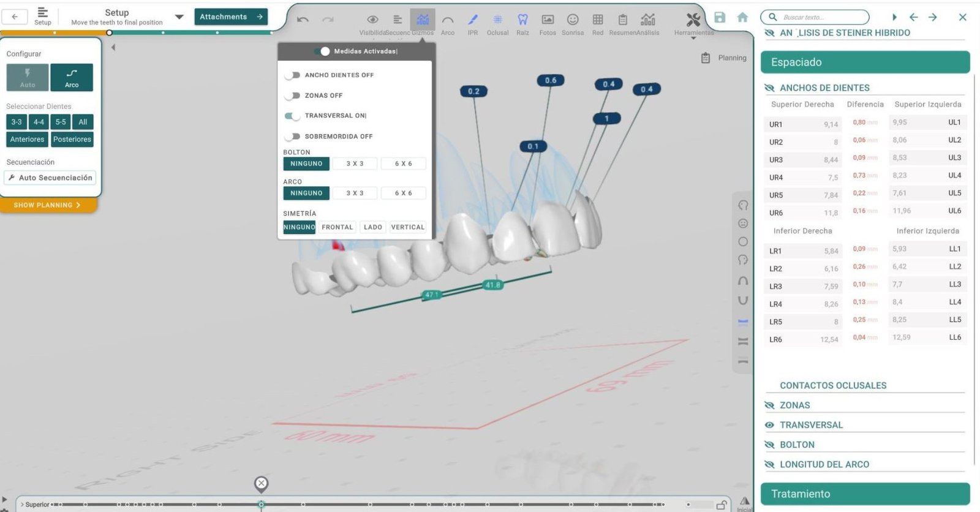Click the Raíz tooth root icon
Image resolution: width=980 pixels, height=512 pixels.
point(522,21)
